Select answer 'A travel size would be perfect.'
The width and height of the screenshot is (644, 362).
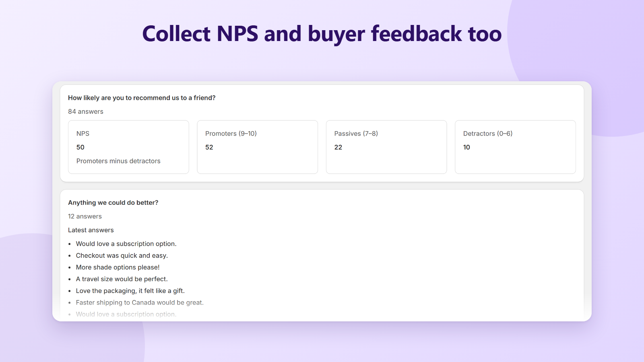point(122,279)
